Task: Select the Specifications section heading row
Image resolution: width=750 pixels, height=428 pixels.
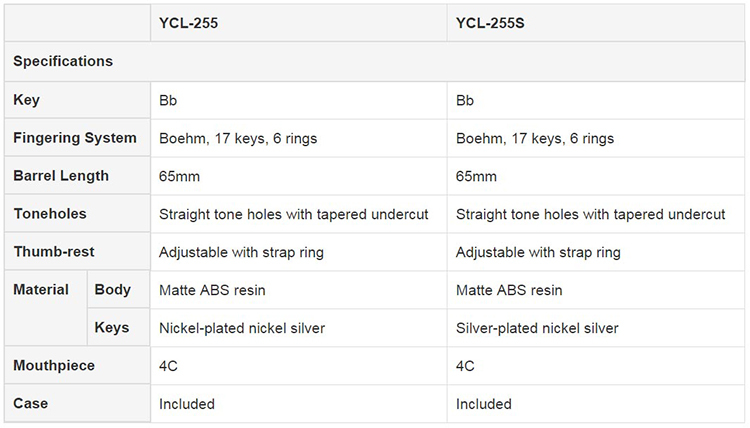Action: tap(63, 61)
